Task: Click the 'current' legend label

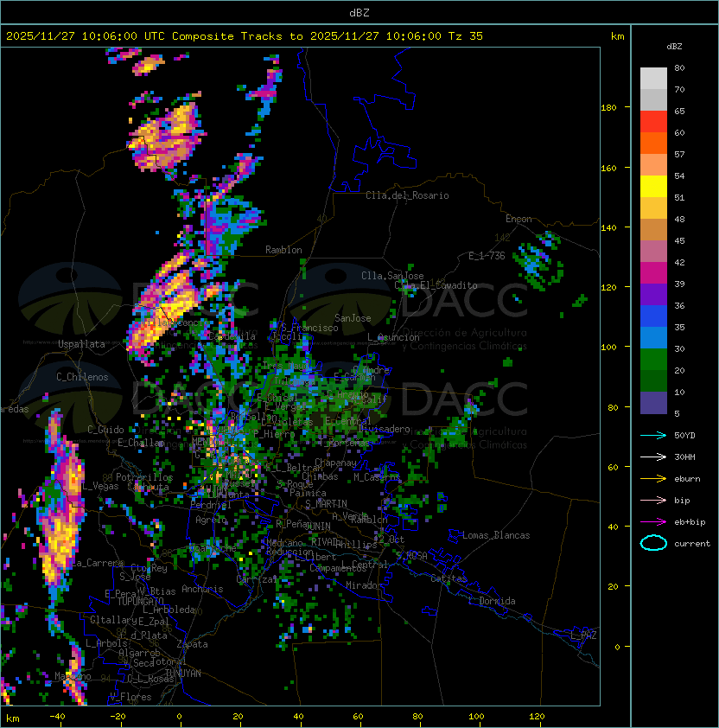Action: 692,544
